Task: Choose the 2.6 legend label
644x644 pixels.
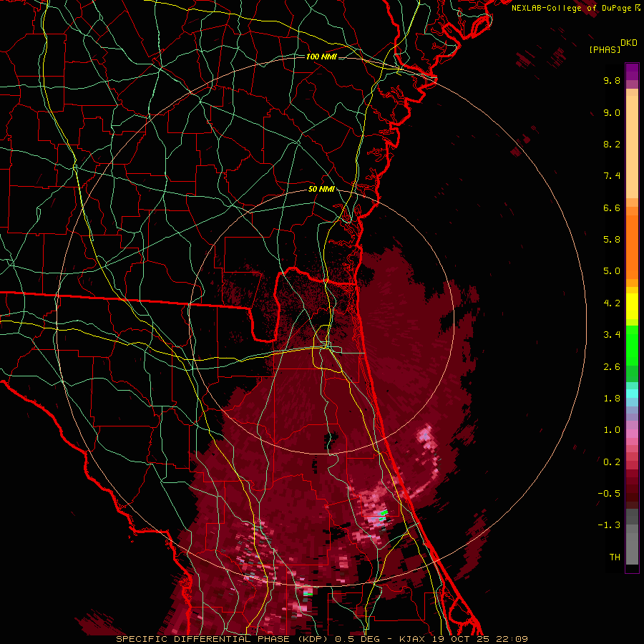Action: 612,367
